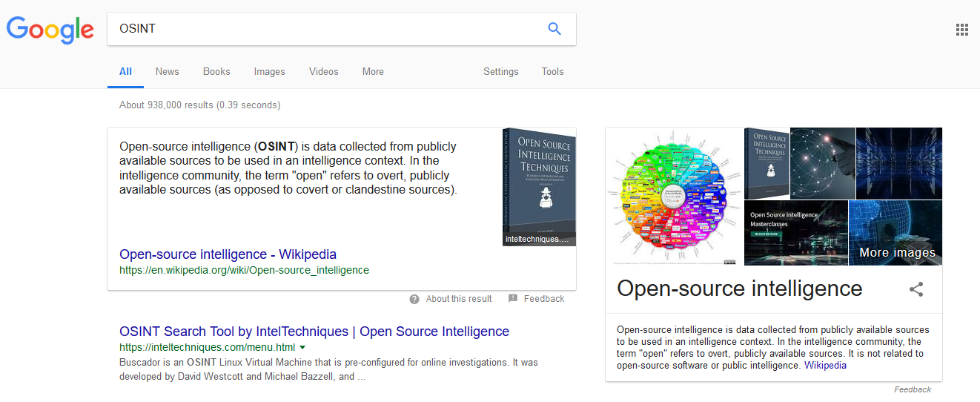Viewport: 980px width, 402px height.
Task: Click the Google logo
Action: click(x=50, y=29)
